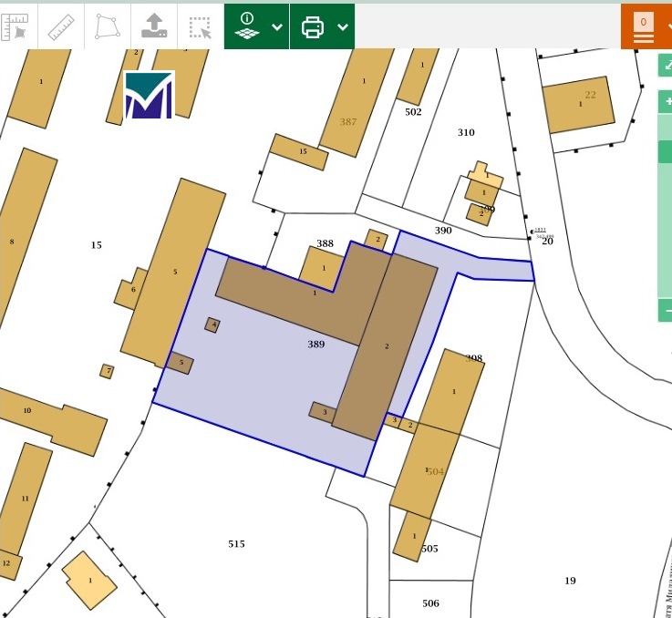
Task: Open the orange selection list counter
Action: tap(644, 26)
